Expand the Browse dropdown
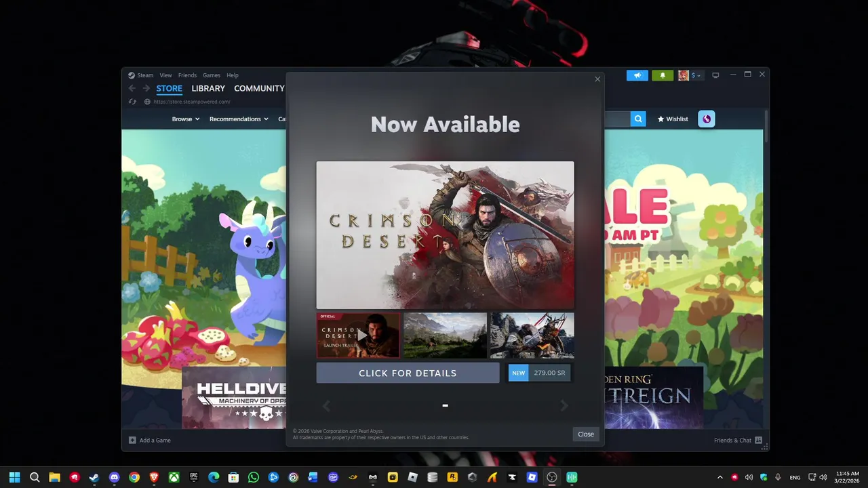Screen dimensions: 868x488 (x=185, y=119)
